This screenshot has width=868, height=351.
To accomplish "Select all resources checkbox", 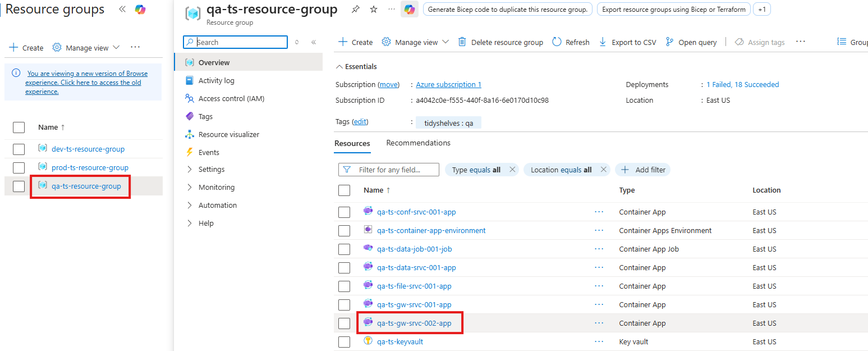I will 344,190.
